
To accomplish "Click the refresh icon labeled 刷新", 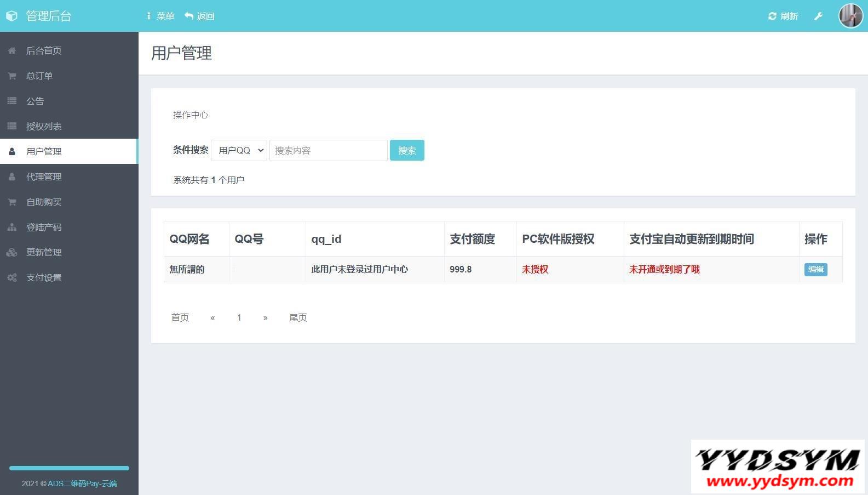I will pos(772,16).
